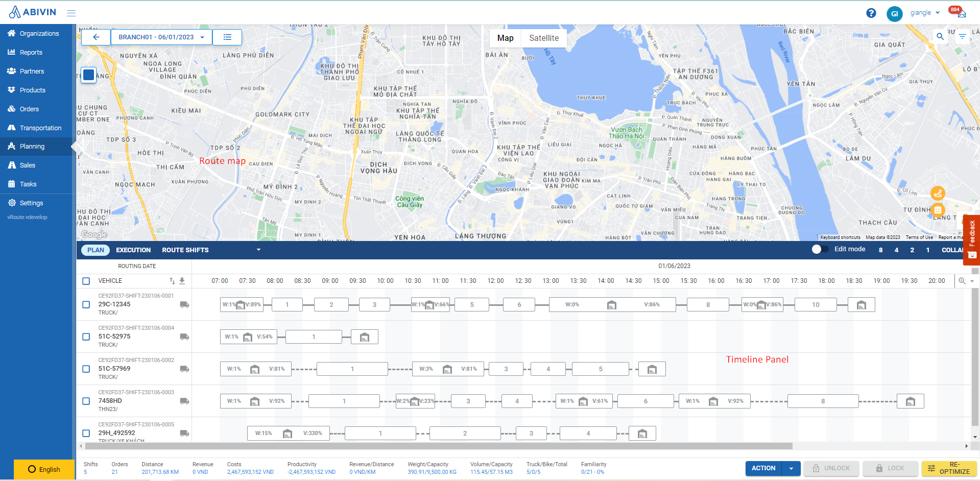The width and height of the screenshot is (980, 481).
Task: Select stop 8 on 29C-12345 route
Action: pos(708,305)
